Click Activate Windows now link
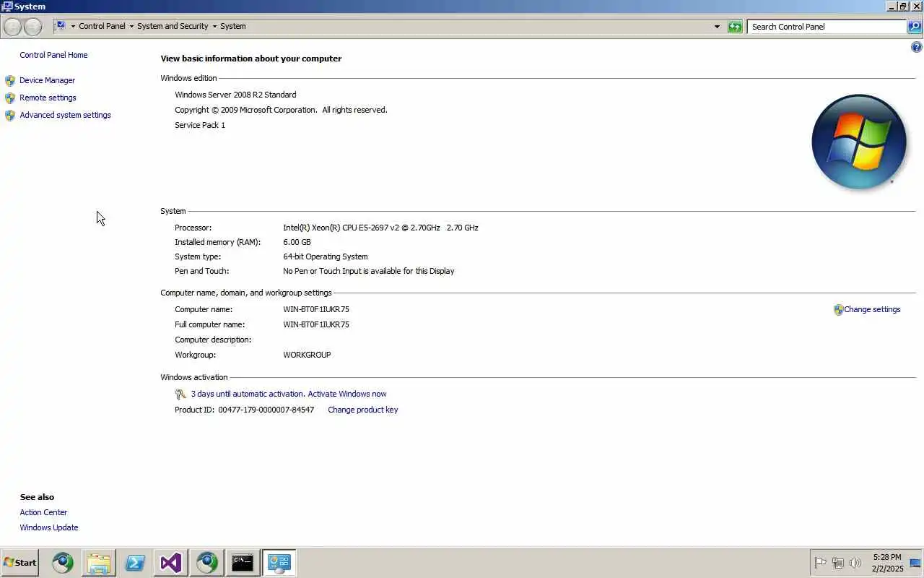Screen dimensions: 924x578 [347, 394]
